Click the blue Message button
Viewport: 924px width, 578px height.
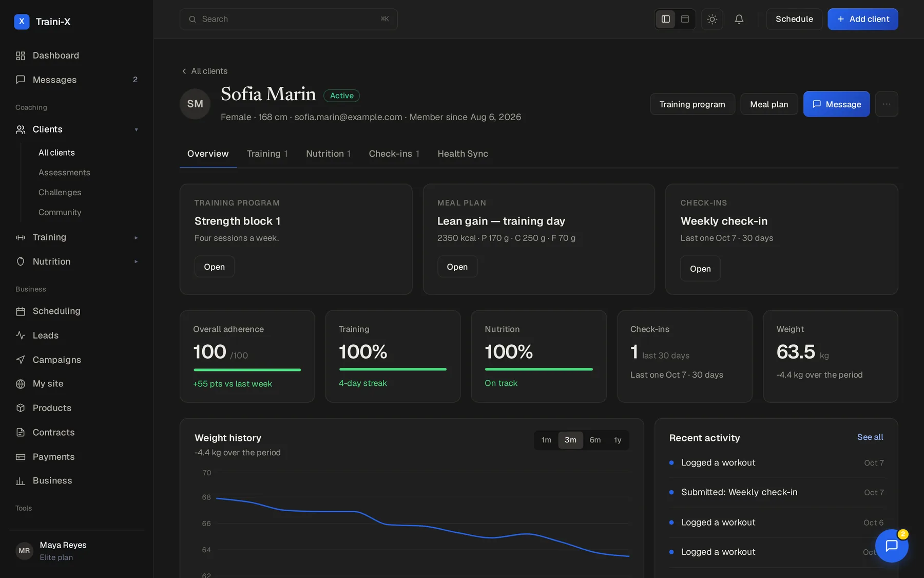pyautogui.click(x=836, y=104)
